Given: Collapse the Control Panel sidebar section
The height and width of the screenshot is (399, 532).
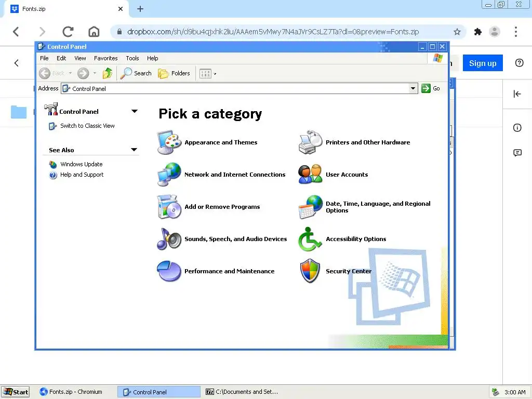Looking at the screenshot, I should point(135,111).
